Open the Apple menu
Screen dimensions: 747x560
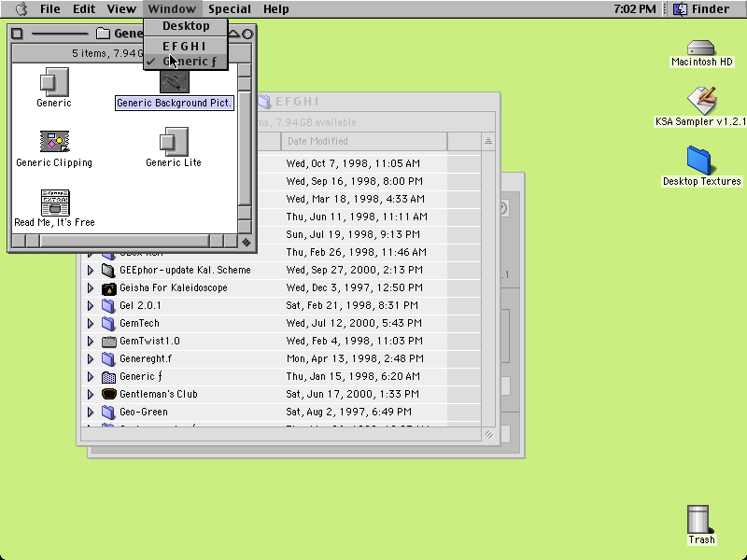pyautogui.click(x=21, y=8)
